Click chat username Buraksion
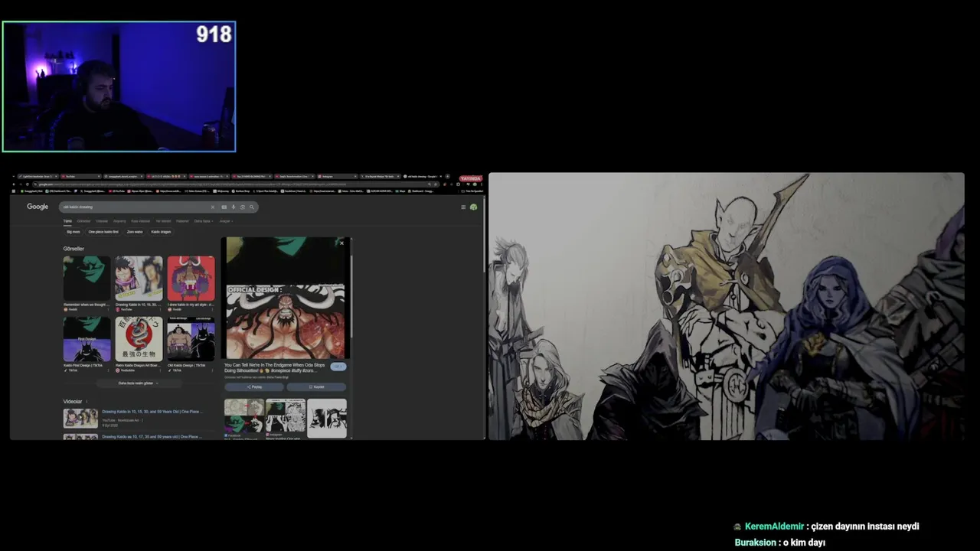980x551 pixels. coord(756,543)
